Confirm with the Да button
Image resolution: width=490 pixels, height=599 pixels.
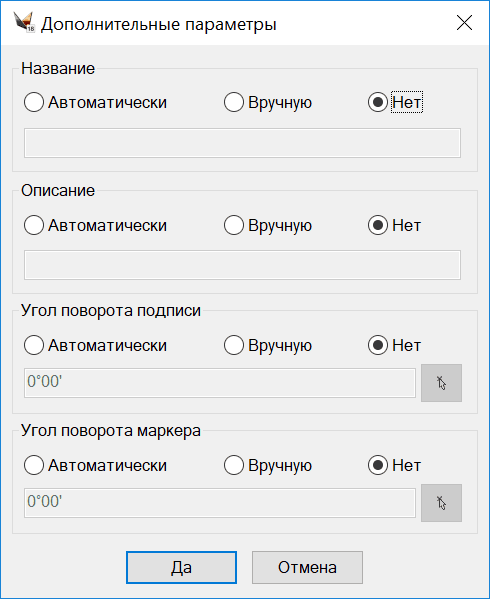181,567
